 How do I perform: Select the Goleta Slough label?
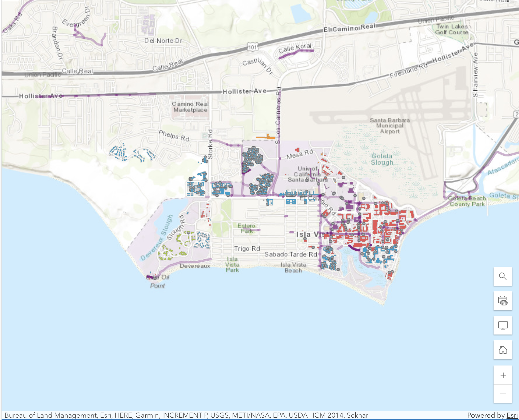click(x=382, y=159)
